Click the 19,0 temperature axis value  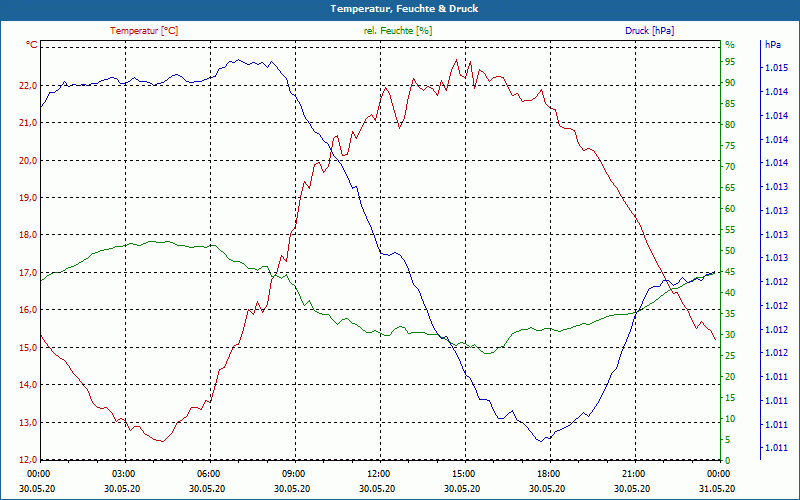28,198
